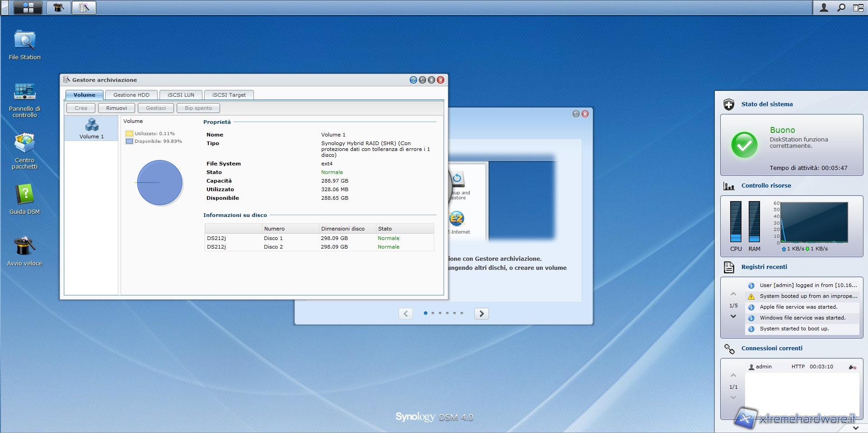
Task: Collapse the widget panel with bottom chevron
Action: (855, 428)
